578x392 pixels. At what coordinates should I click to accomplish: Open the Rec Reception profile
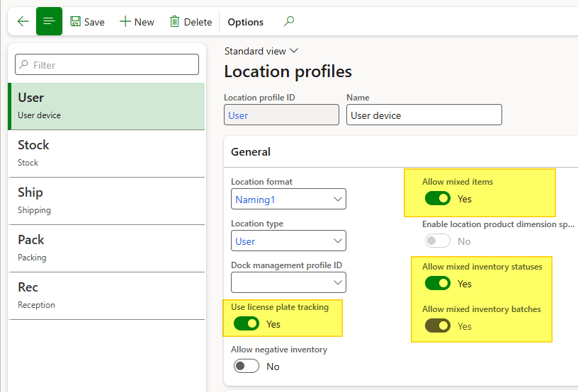pyautogui.click(x=106, y=295)
